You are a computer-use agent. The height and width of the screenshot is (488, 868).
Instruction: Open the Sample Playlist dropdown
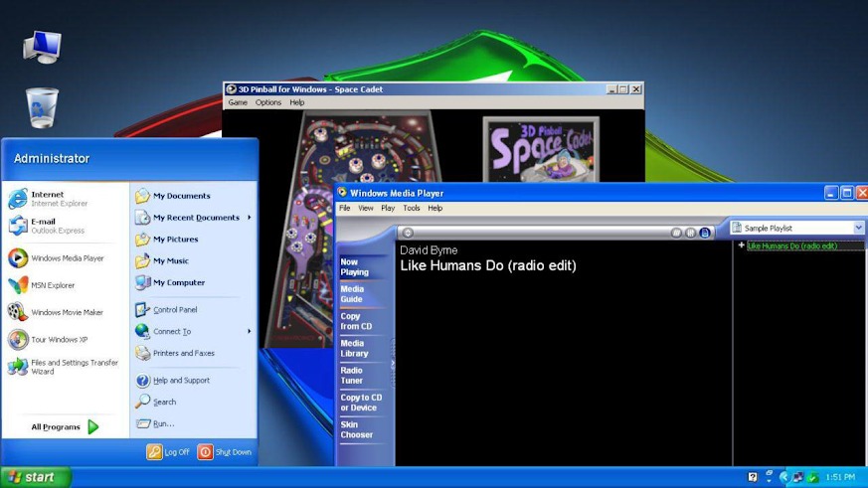point(859,228)
